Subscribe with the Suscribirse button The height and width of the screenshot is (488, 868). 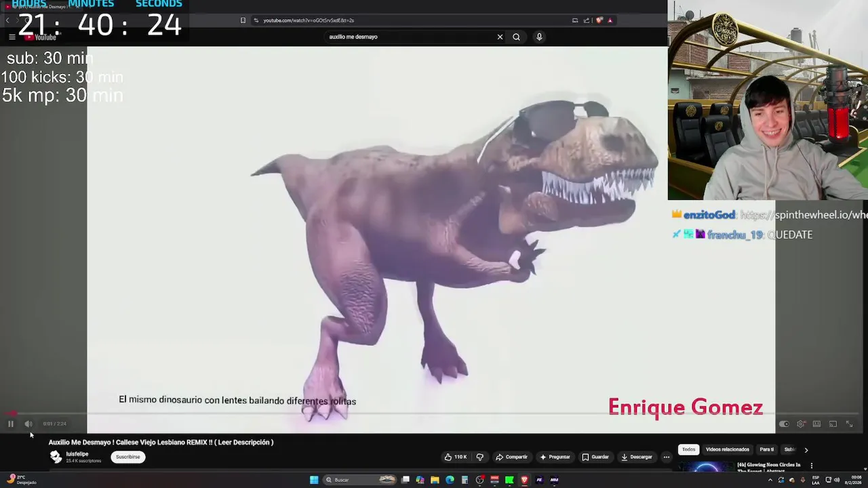(127, 457)
